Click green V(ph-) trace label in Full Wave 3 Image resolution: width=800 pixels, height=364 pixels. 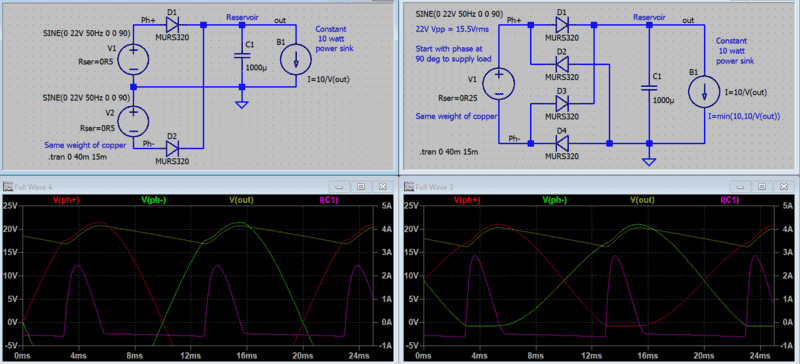[555, 200]
